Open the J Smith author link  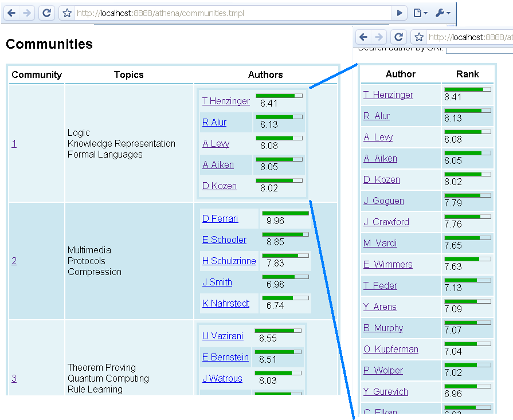coord(217,282)
